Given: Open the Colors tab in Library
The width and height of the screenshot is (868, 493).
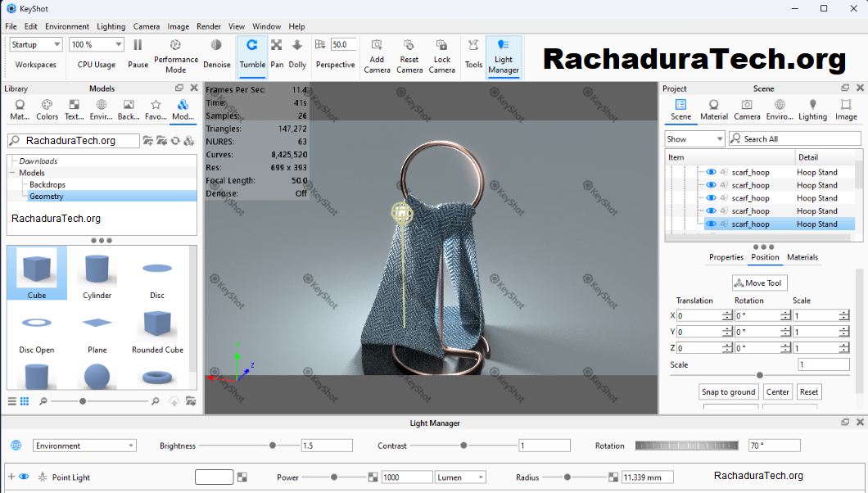Looking at the screenshot, I should coord(47,110).
